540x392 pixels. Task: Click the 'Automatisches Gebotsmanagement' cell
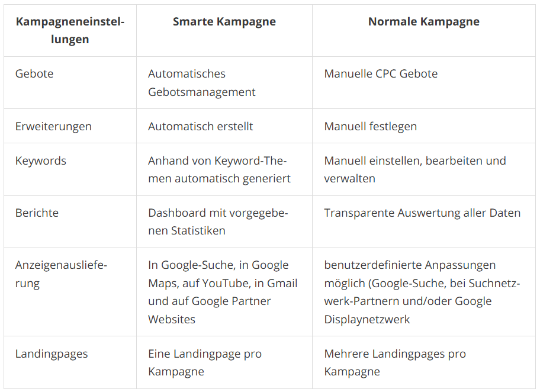point(201,83)
